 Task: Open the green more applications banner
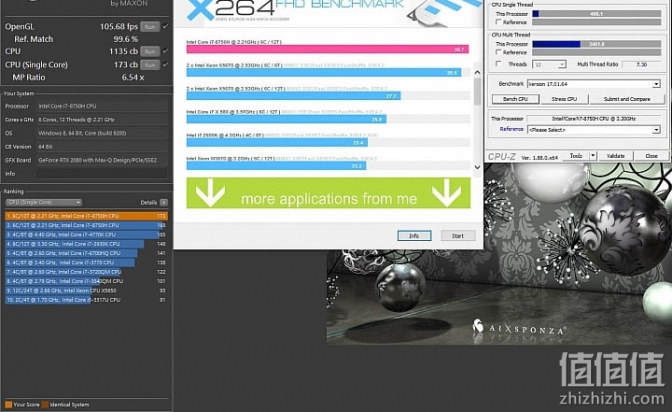[328, 193]
